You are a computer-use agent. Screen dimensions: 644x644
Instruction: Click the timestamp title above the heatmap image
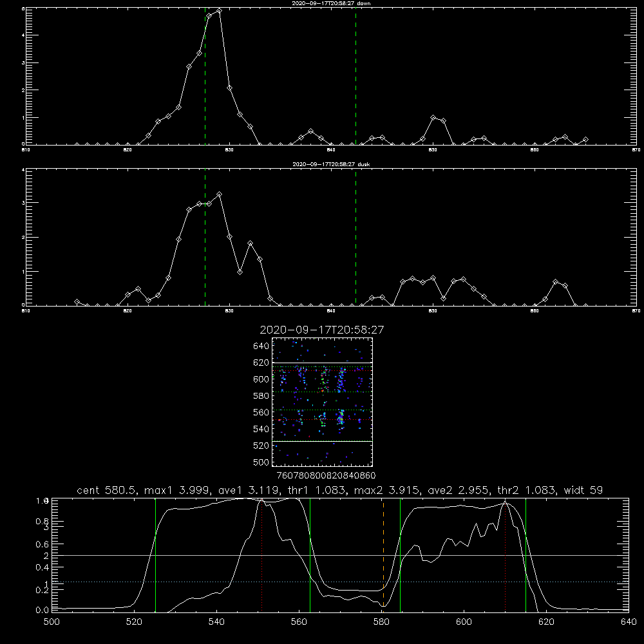[x=322, y=330]
